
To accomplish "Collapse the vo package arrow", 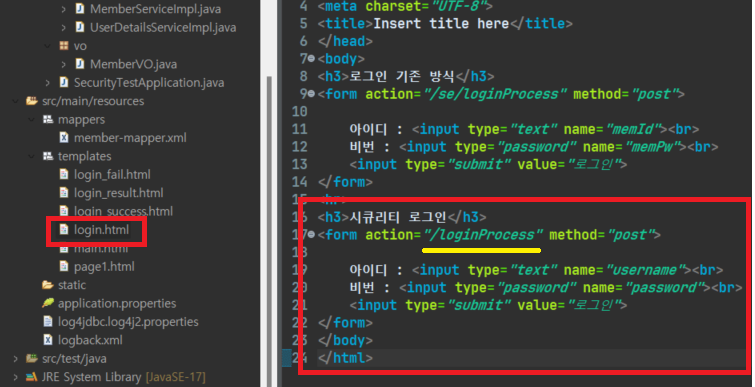I will point(48,46).
